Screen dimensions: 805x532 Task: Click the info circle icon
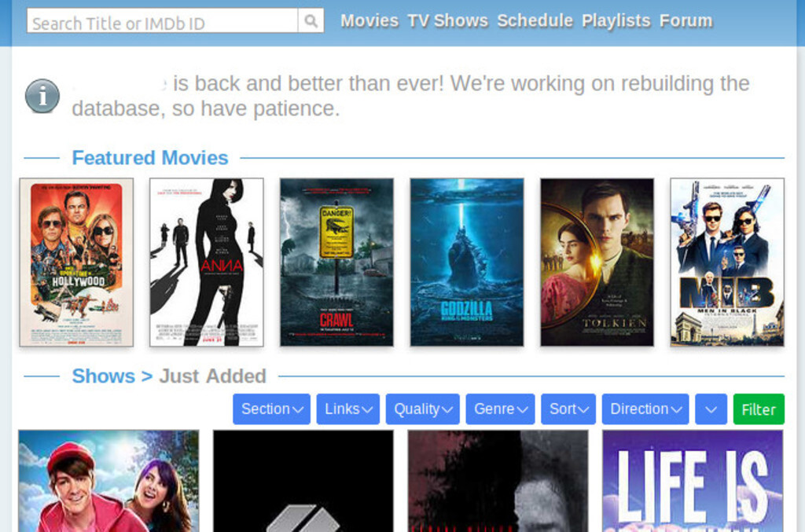[x=42, y=96]
